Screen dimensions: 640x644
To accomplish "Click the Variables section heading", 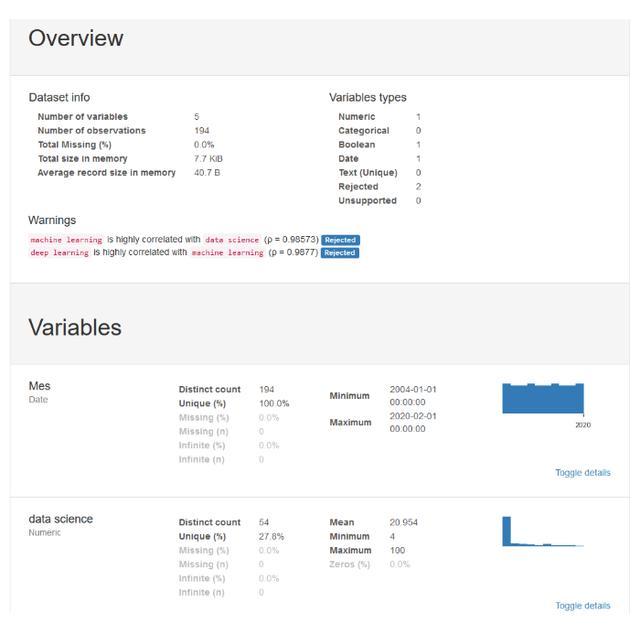I will point(75,328).
